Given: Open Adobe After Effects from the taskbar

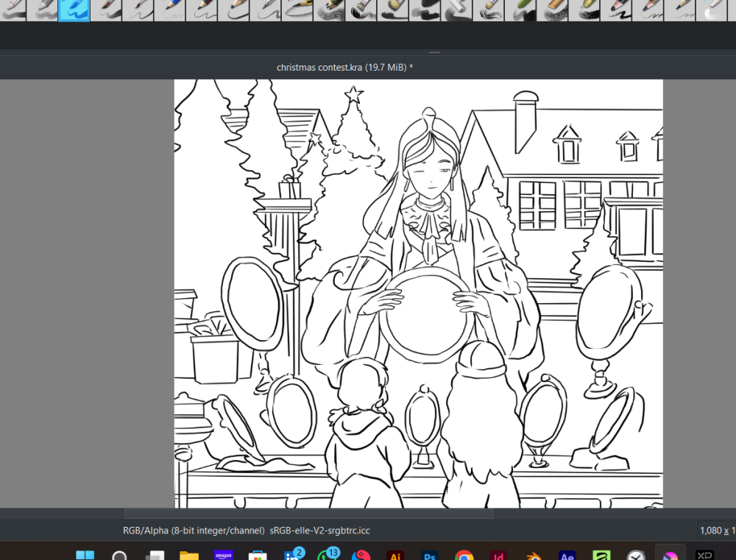Looking at the screenshot, I should pos(567,556).
